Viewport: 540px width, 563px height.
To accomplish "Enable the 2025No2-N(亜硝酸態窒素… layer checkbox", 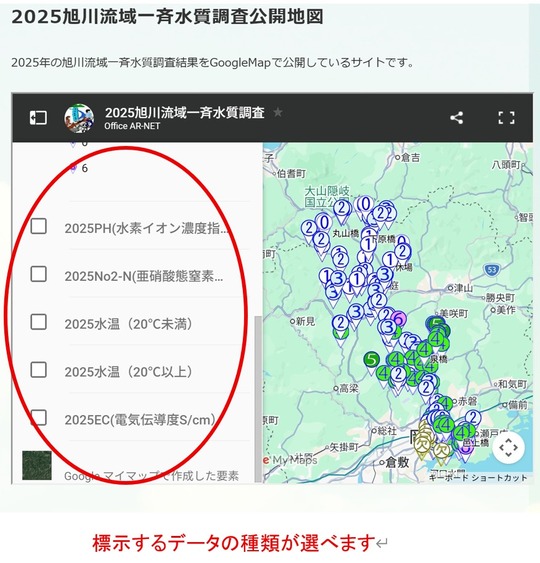I will coord(38,274).
